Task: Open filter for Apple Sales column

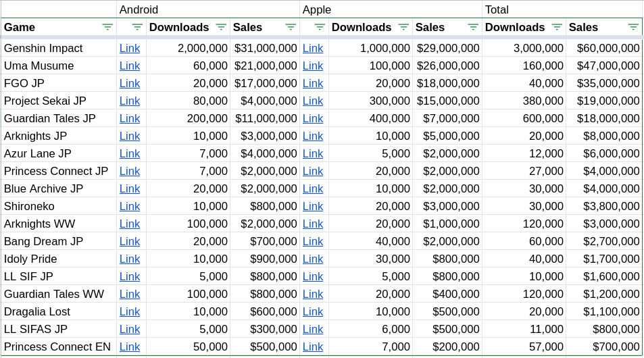Action: [x=473, y=27]
